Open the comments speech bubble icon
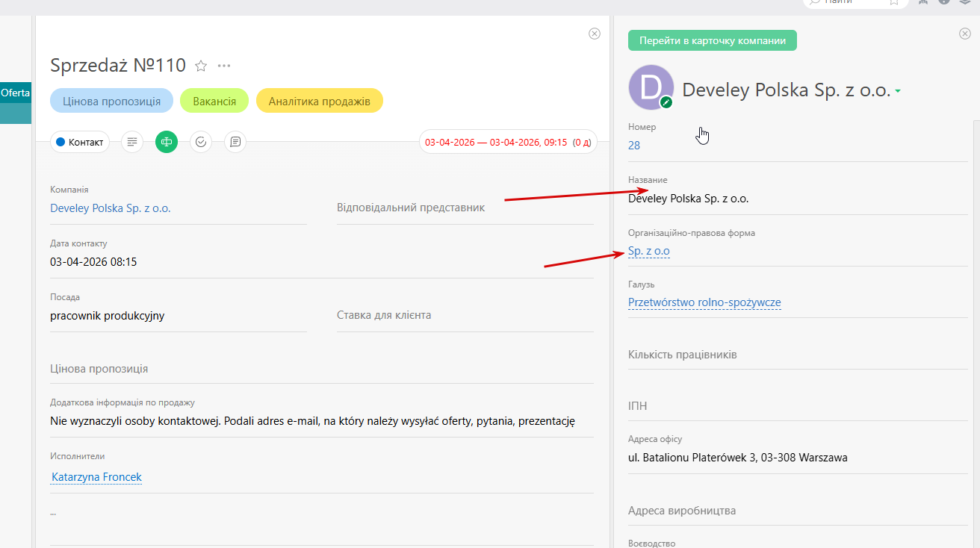980x548 pixels. (x=235, y=142)
